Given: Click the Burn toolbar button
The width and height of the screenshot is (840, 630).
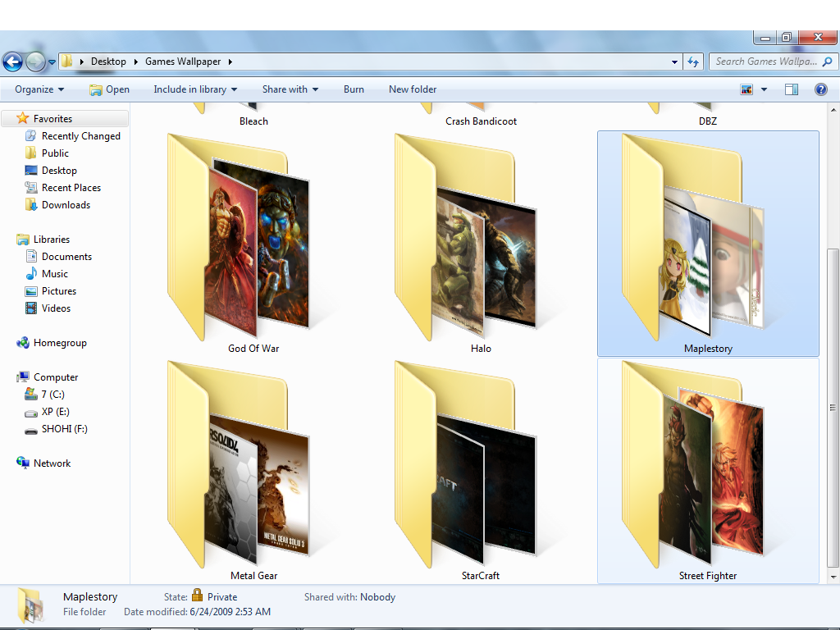Looking at the screenshot, I should click(x=354, y=89).
